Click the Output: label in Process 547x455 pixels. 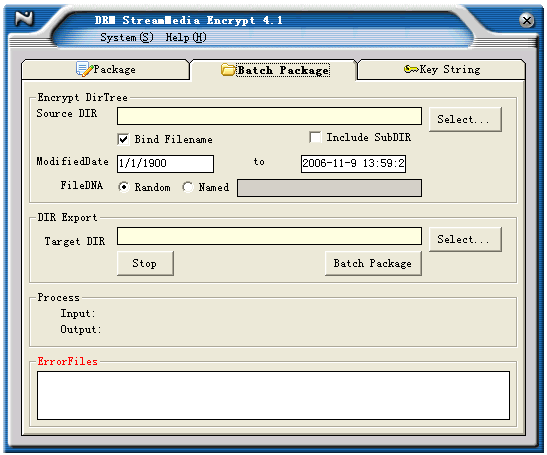[x=81, y=329]
